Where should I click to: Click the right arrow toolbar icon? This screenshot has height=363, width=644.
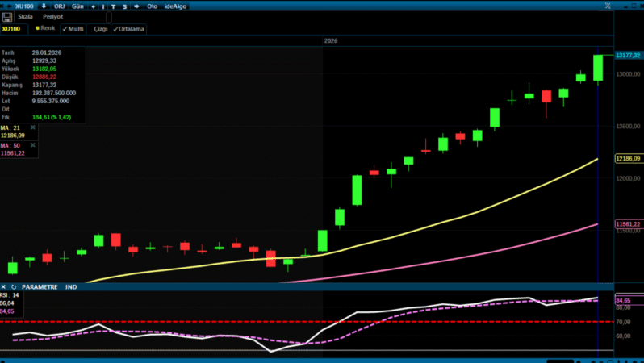pos(136,6)
